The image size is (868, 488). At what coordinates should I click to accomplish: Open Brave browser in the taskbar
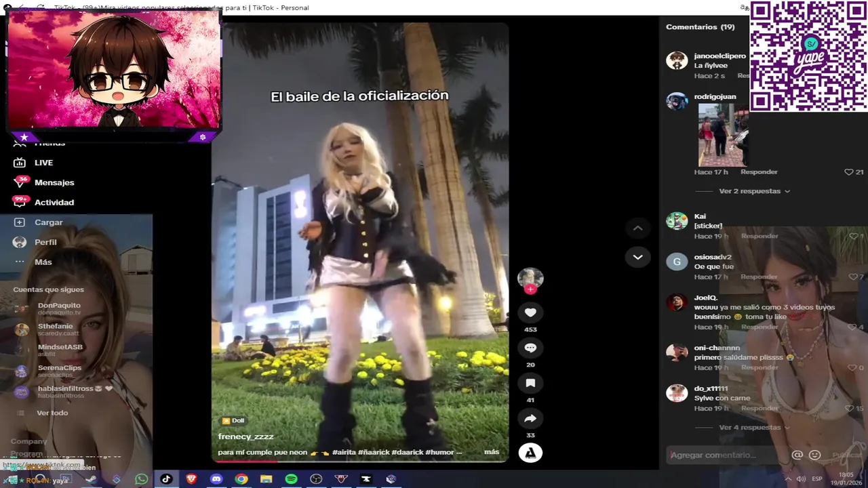click(191, 479)
